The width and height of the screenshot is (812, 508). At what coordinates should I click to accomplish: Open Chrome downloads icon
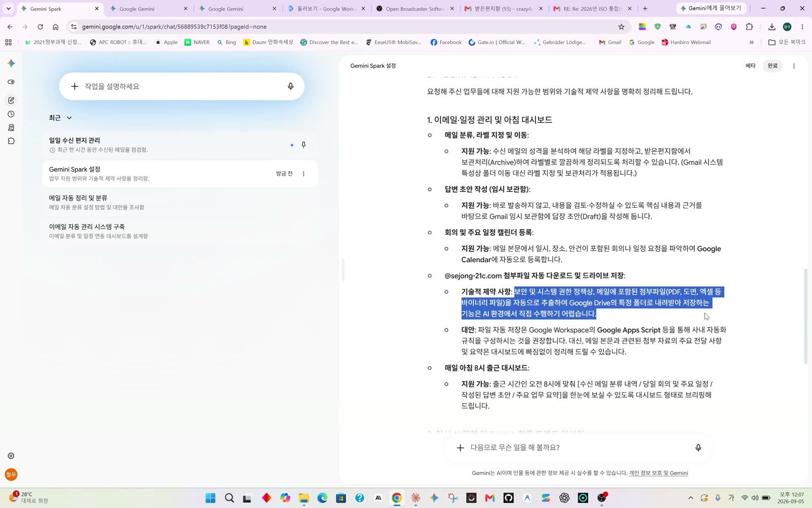pos(771,27)
